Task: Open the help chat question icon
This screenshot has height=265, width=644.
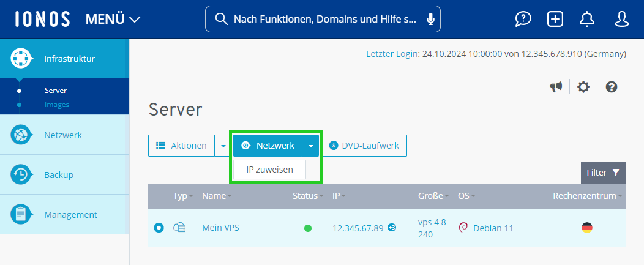Action: [523, 19]
